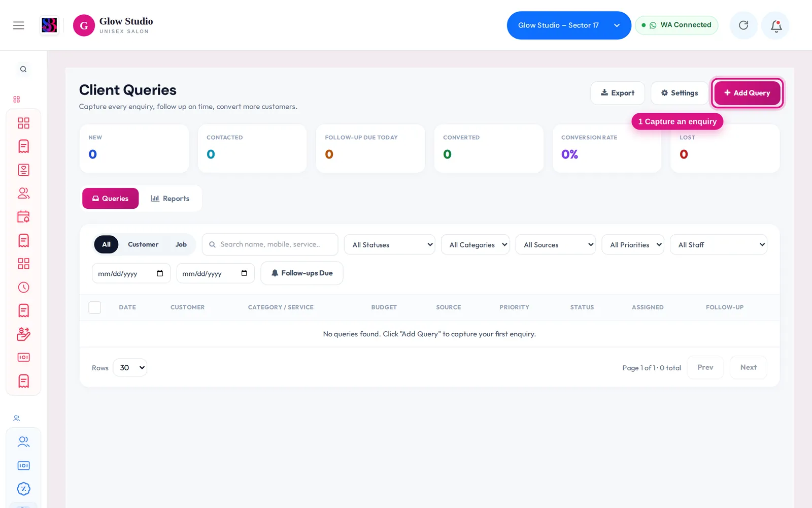
Task: Tick the select-all checkbox in table header
Action: (94, 307)
